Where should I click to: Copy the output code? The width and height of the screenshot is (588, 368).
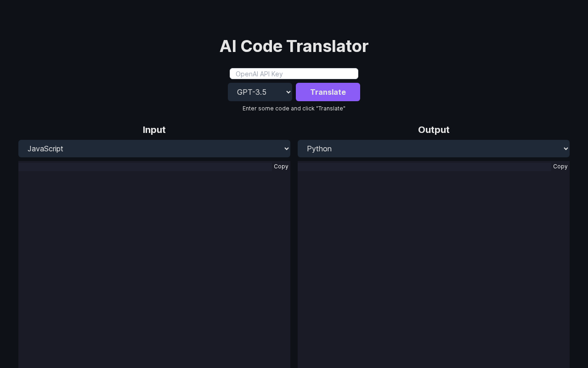tap(560, 167)
